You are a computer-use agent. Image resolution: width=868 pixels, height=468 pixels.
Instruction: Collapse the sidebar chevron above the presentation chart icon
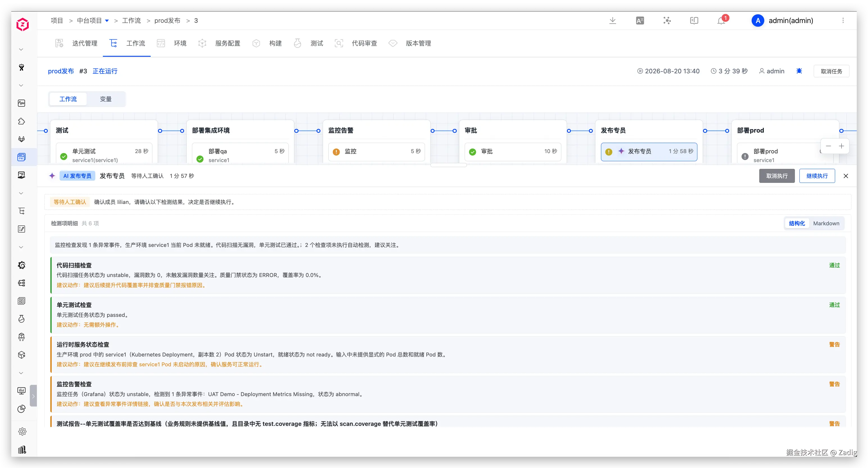point(21,373)
